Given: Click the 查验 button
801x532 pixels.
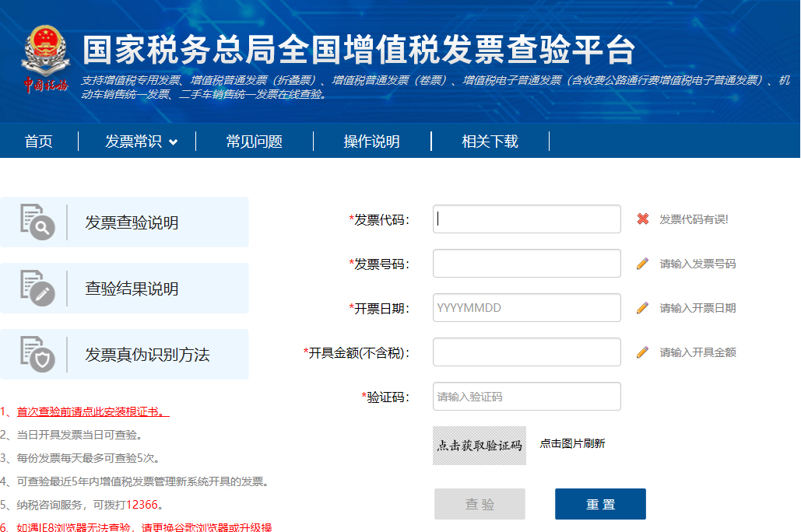Looking at the screenshot, I should coord(480,504).
